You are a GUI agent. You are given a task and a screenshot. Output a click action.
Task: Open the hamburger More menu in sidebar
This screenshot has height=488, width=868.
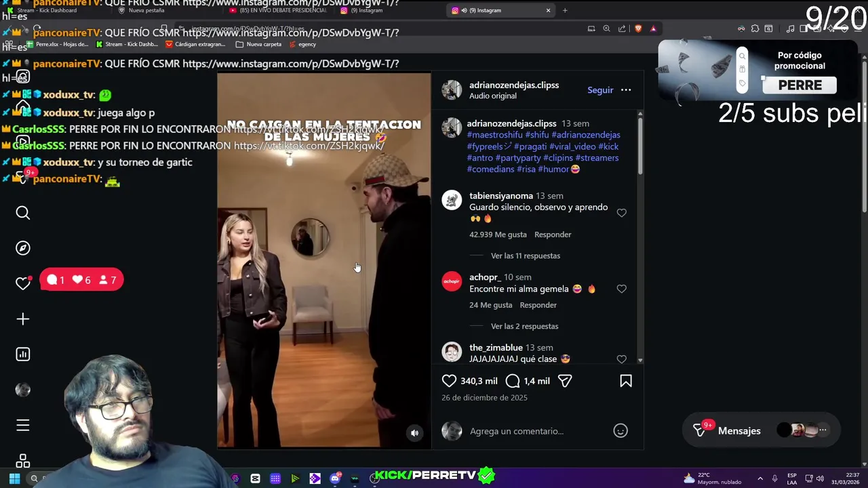pyautogui.click(x=23, y=425)
